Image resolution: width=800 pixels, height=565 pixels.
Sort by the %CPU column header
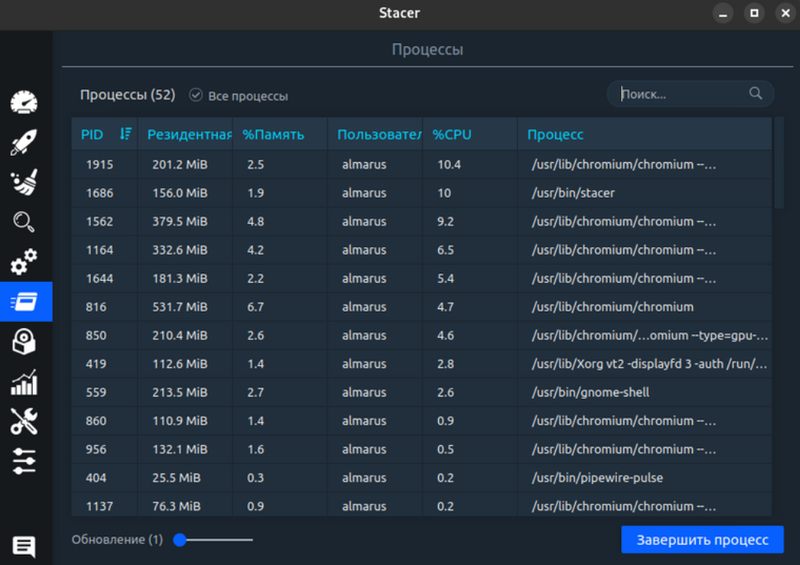(x=470, y=134)
